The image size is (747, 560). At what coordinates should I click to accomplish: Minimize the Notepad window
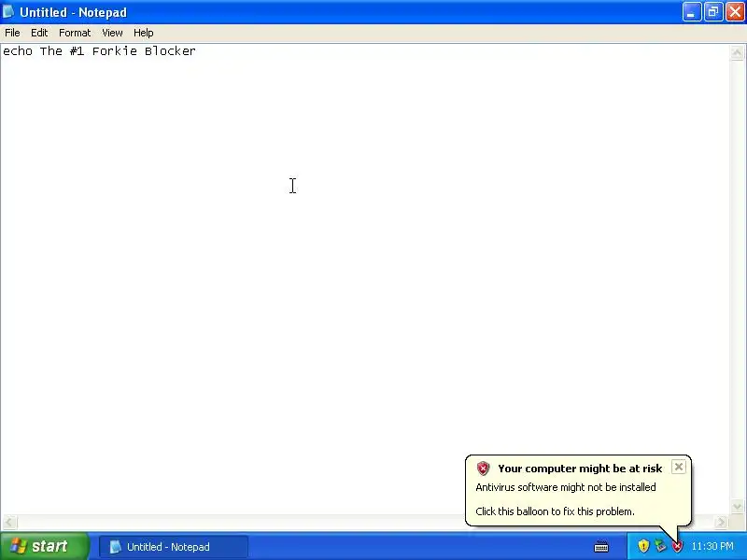[691, 12]
